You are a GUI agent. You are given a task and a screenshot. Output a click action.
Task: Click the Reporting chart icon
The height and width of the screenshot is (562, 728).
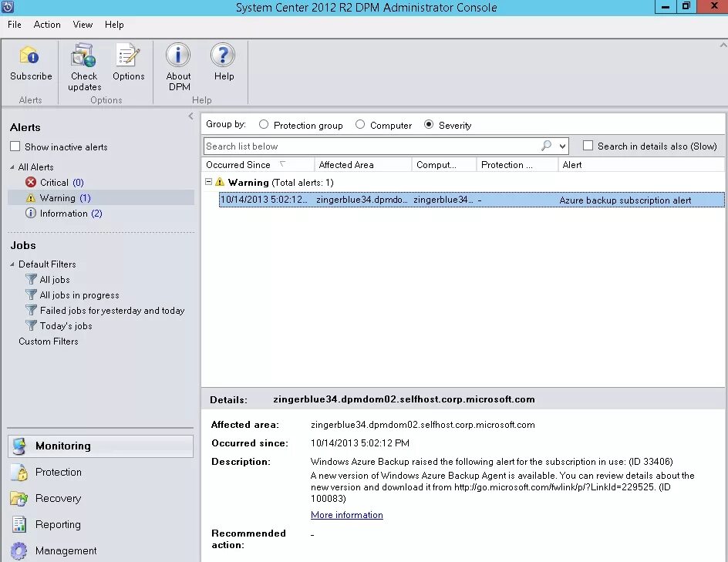[19, 524]
